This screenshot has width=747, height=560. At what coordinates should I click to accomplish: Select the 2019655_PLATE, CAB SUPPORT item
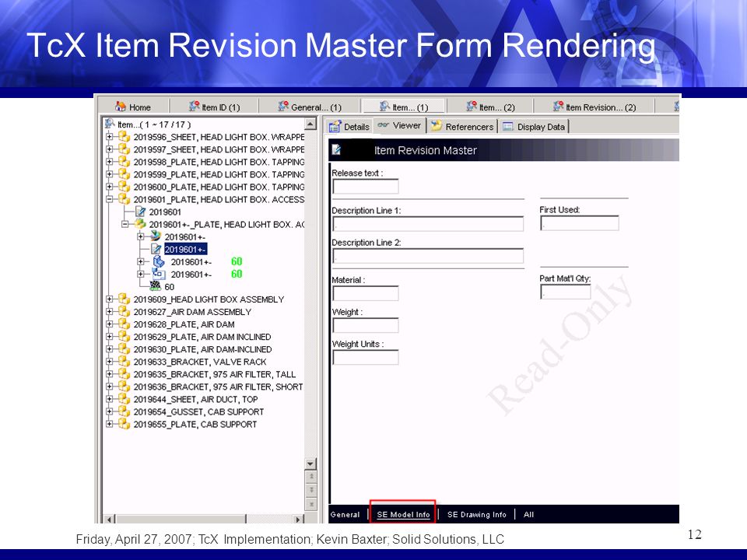[x=195, y=424]
